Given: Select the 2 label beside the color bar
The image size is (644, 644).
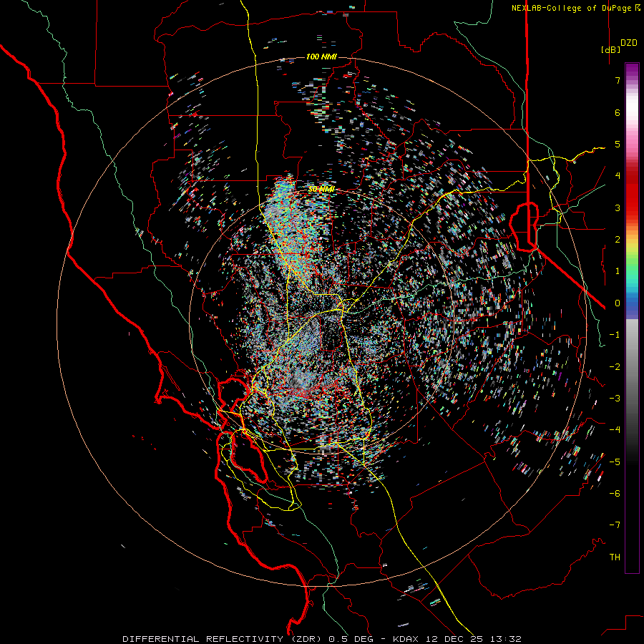Looking at the screenshot, I should click(618, 240).
